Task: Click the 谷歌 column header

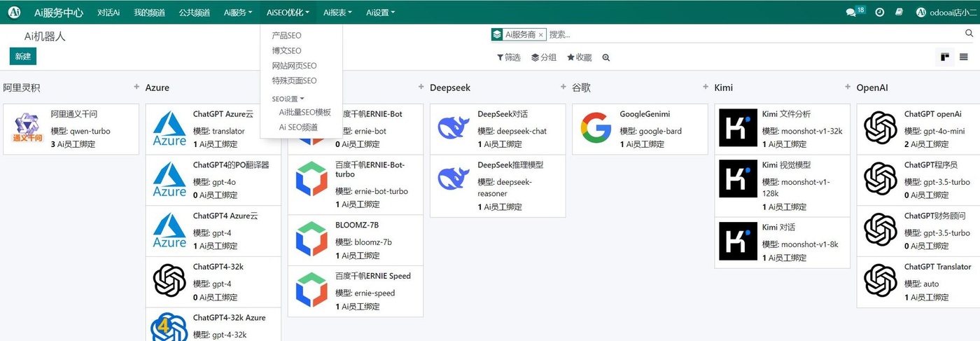Action: pos(581,88)
